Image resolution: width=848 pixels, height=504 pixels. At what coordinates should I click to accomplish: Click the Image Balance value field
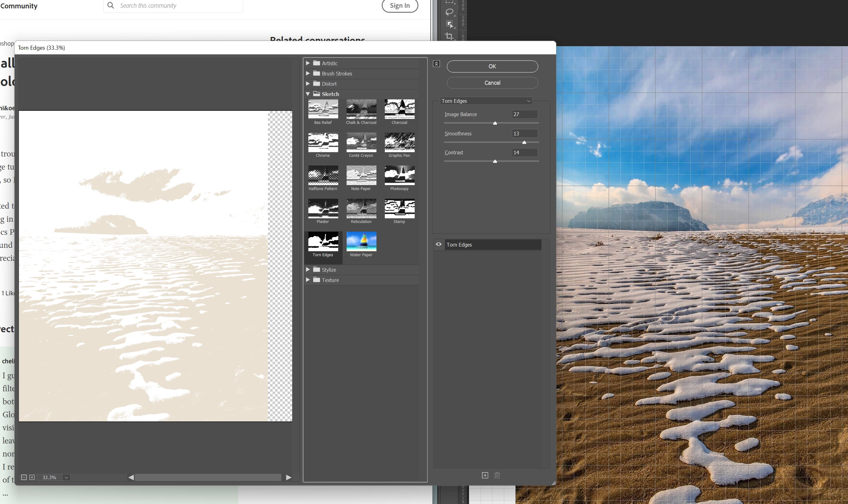point(524,115)
